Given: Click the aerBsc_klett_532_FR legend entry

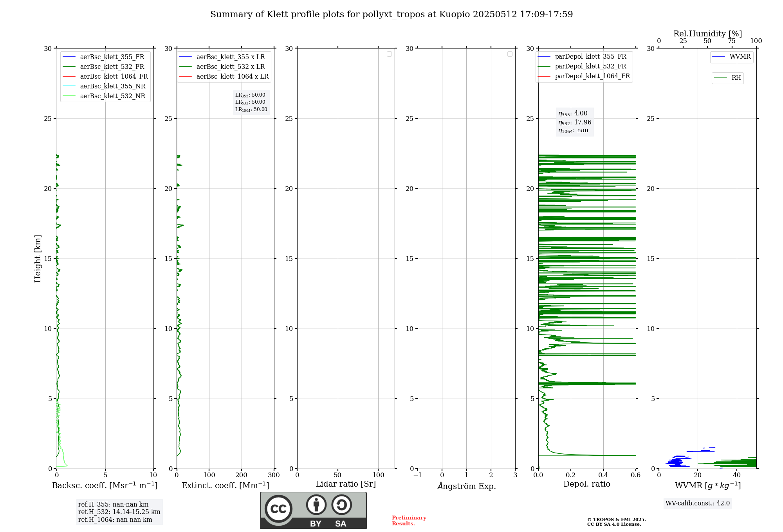Looking at the screenshot, I should point(105,67).
